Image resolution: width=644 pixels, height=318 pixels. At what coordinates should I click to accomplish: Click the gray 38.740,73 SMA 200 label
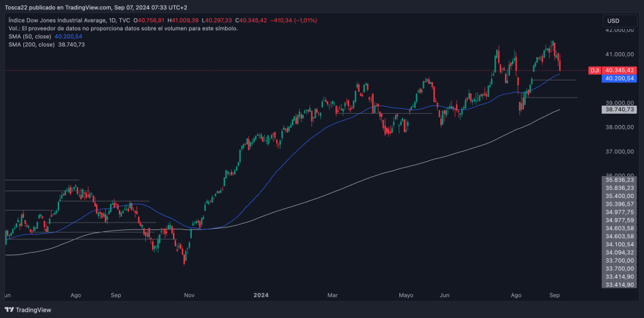[x=620, y=109]
